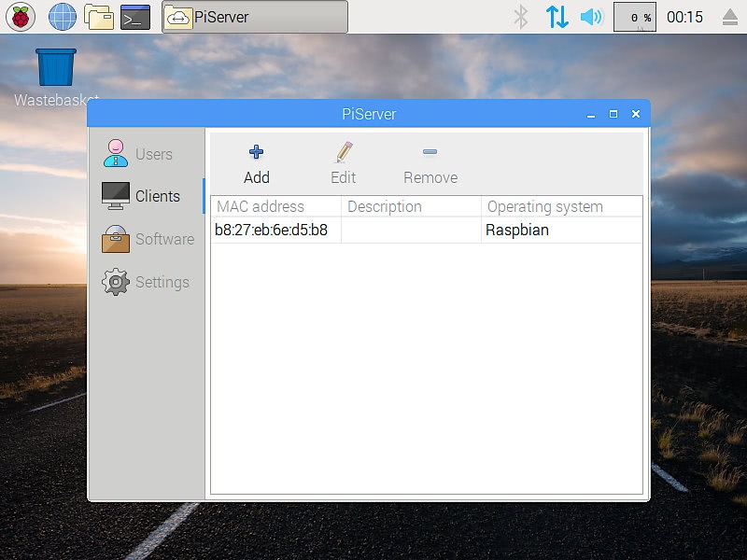Open the volume control speaker icon
Viewport: 747px width, 560px height.
[x=591, y=17]
